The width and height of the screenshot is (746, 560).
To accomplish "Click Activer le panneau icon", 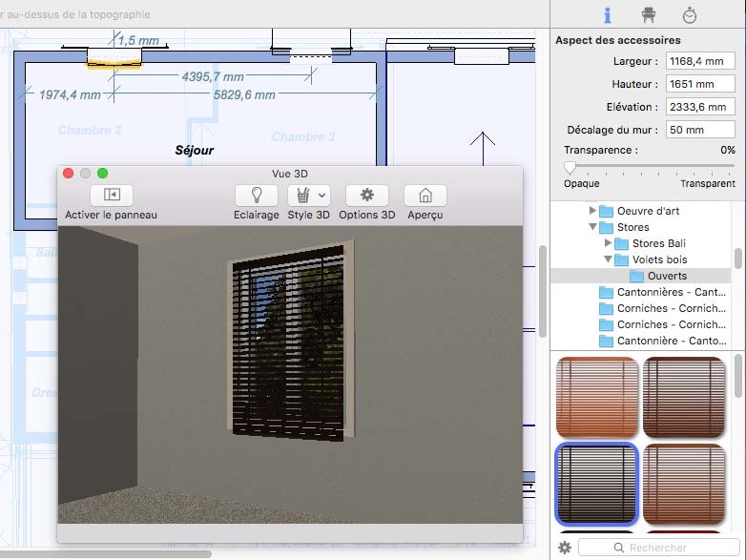I will point(111,196).
